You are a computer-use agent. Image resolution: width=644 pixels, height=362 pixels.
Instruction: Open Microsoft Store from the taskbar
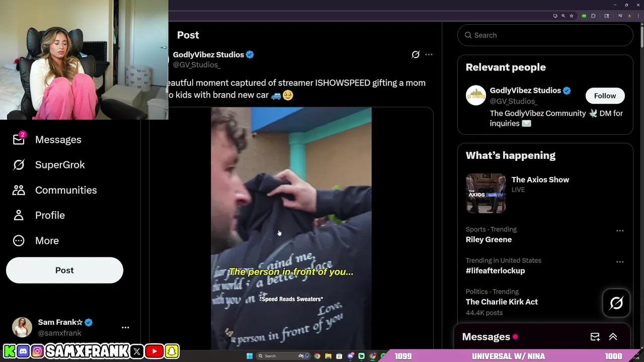pyautogui.click(x=339, y=356)
